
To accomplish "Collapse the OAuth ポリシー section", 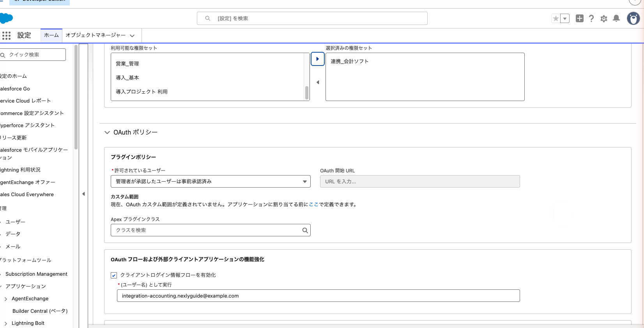I will [x=107, y=133].
